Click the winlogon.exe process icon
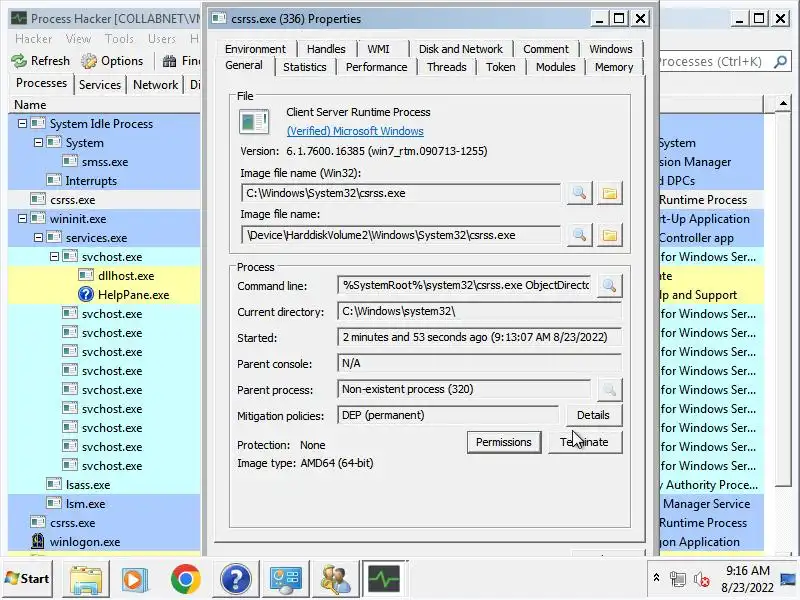The height and width of the screenshot is (600, 800). coord(38,541)
